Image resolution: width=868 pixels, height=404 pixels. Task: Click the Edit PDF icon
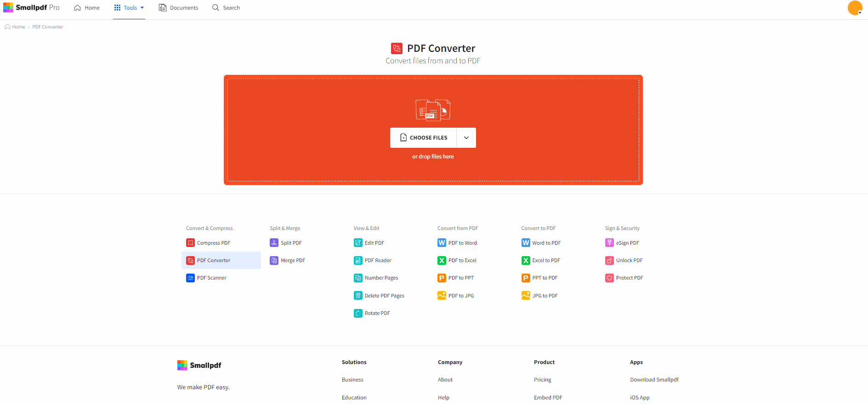(358, 243)
